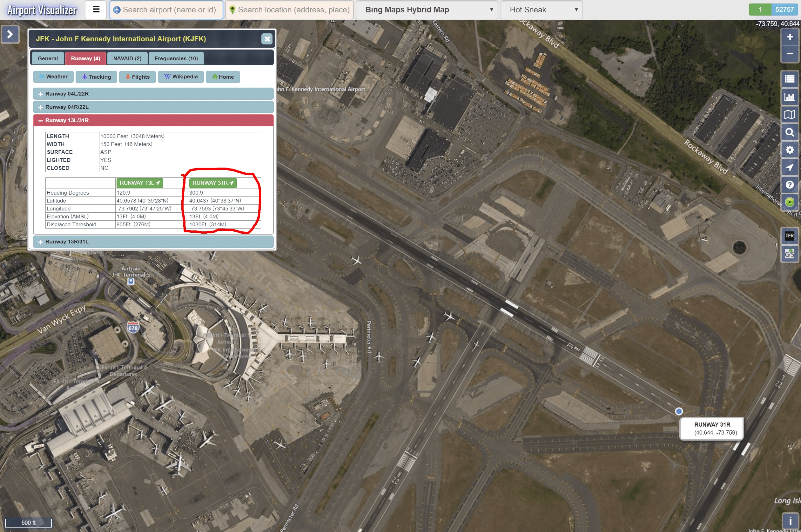The width and height of the screenshot is (801, 532).
Task: Click the RUNWAY 13L locate button
Action: point(140,183)
